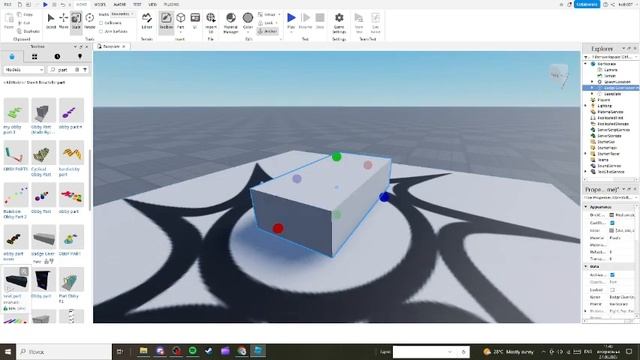This screenshot has width=640, height=360.
Task: Click the Collaborate button
Action: [x=587, y=4]
